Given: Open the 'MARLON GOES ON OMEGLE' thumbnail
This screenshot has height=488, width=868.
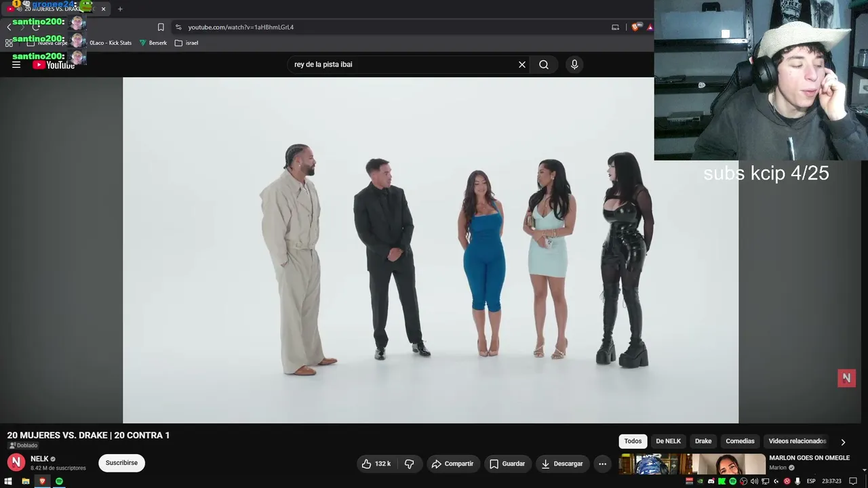Looking at the screenshot, I should [692, 464].
